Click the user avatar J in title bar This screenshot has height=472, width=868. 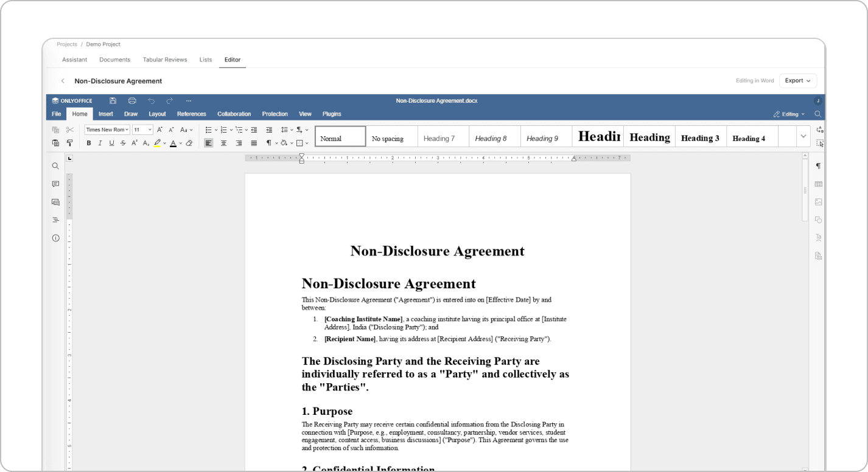click(x=818, y=100)
